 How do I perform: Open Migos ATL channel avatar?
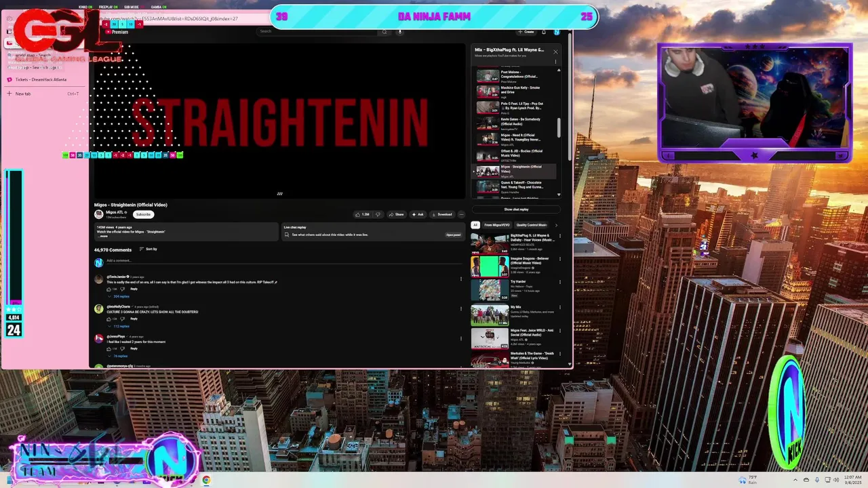pos(99,214)
